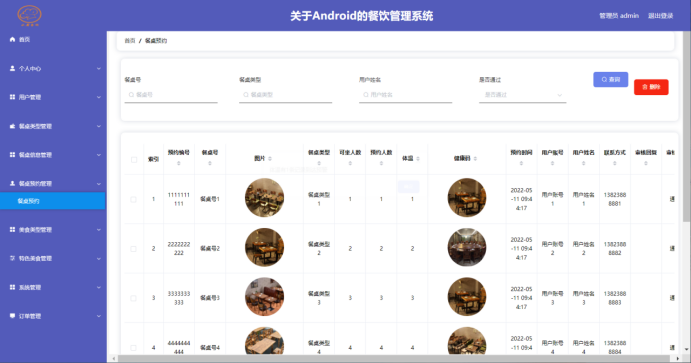Click the 管理员 admin label in header
691x363 pixels.
tap(619, 16)
